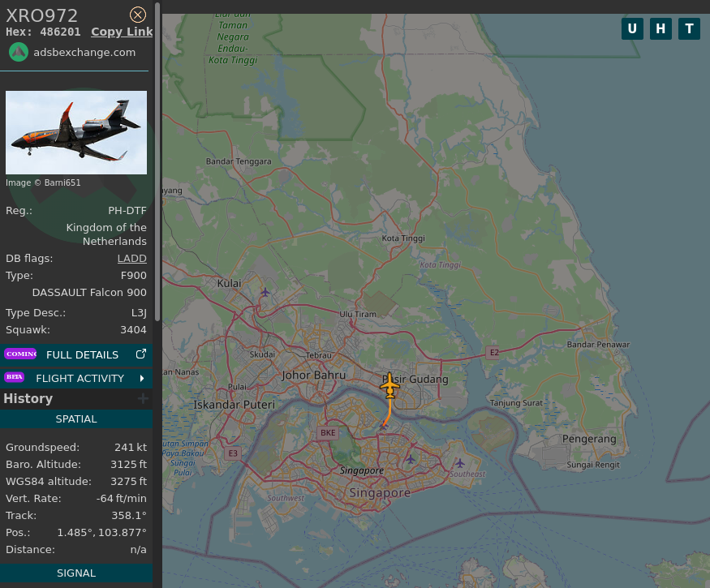Click the Bandar Penawar map label
Viewport: 710px width, 588px height.
[598, 345]
